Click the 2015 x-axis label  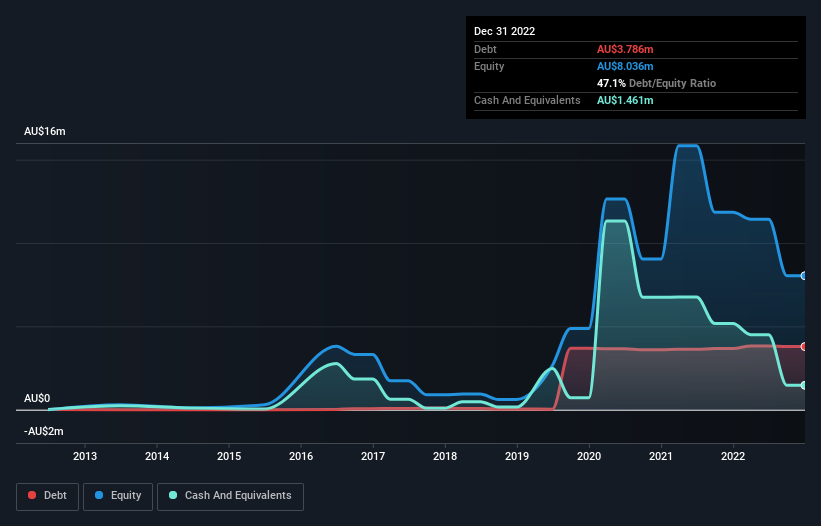tap(229, 456)
